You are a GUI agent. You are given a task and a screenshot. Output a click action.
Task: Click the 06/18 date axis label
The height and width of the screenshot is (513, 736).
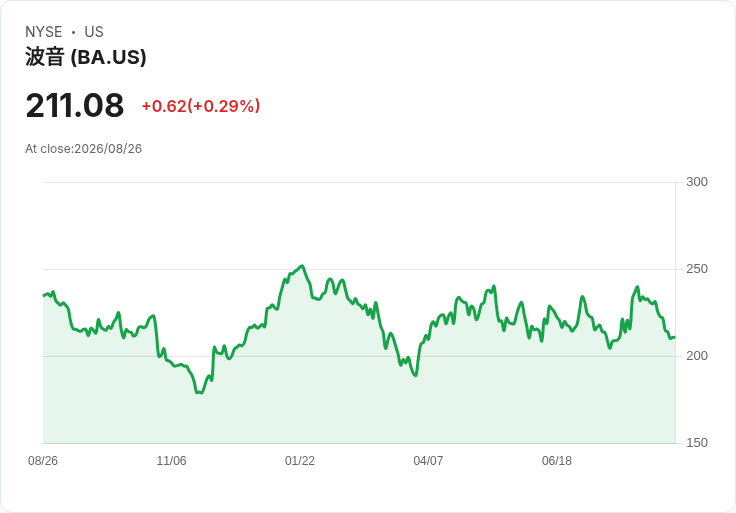557,461
